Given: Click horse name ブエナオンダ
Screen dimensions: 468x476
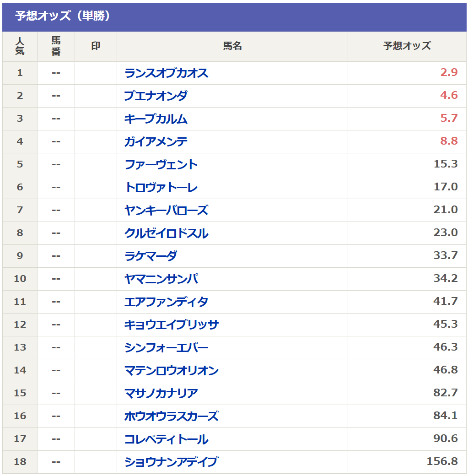Looking at the screenshot, I should click(x=156, y=96).
